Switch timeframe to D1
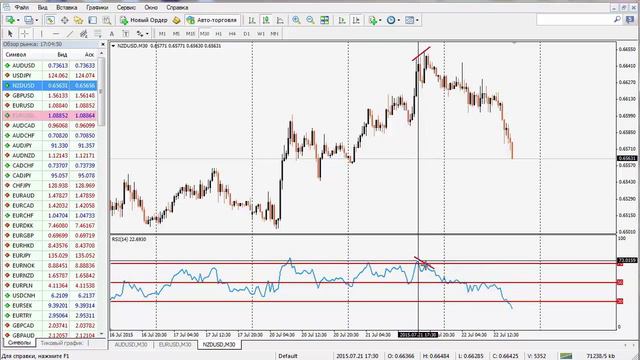Viewport: 640px width, 360px height. pos(247,33)
